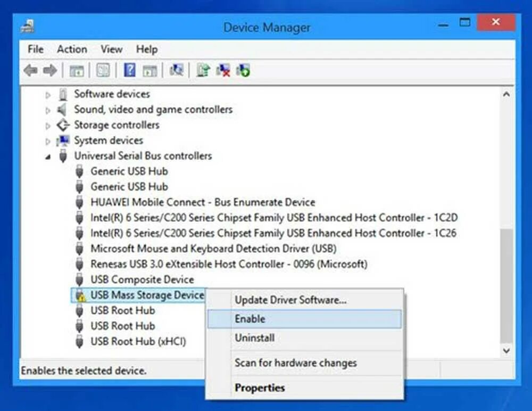Image resolution: width=532 pixels, height=411 pixels.
Task: Click the Storage controllers category icon
Action: 63,125
